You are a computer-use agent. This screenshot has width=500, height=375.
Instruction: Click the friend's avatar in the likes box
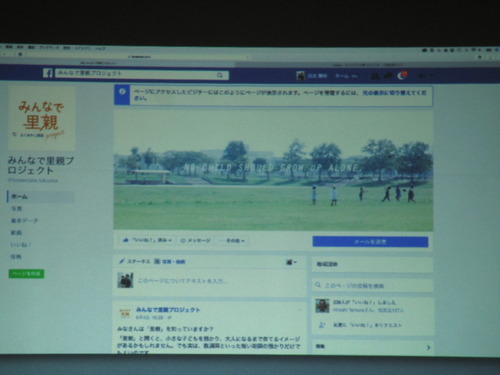(322, 306)
